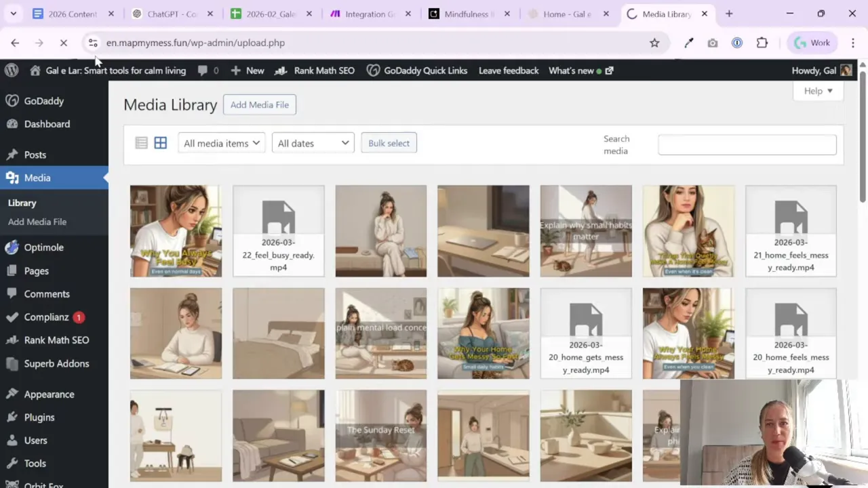
Task: Switch to grid view icon
Action: pyautogui.click(x=160, y=143)
